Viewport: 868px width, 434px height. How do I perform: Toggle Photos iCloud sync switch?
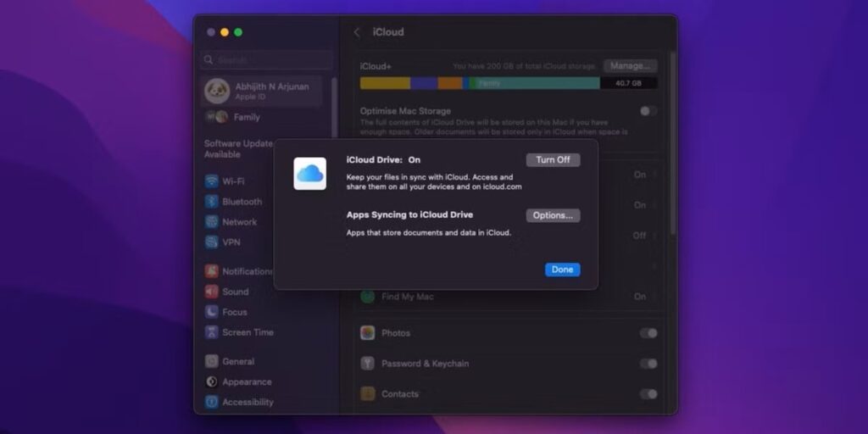click(x=648, y=333)
